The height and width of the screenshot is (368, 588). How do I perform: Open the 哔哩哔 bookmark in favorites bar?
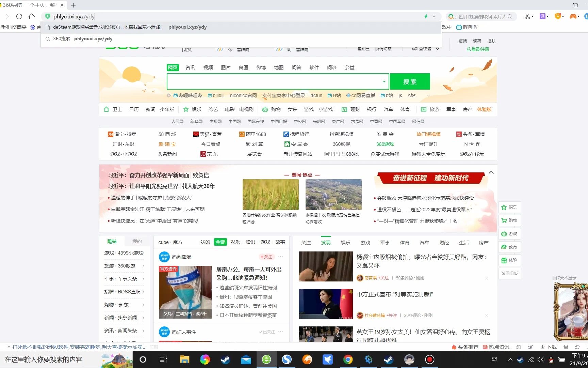(x=467, y=27)
